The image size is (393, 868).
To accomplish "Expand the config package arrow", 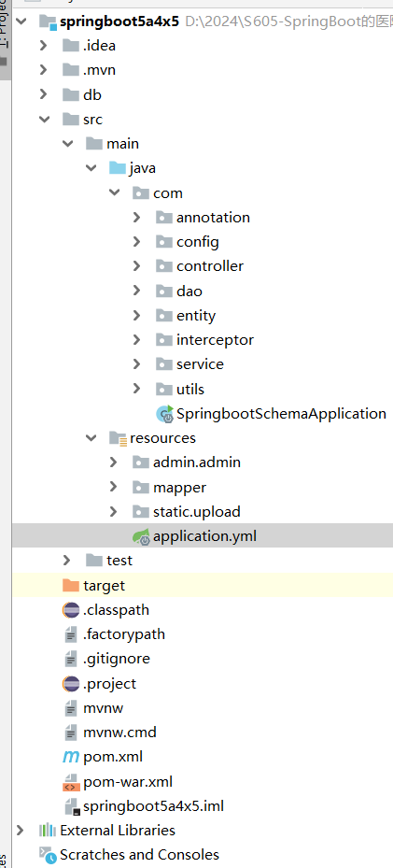I will coord(137,241).
